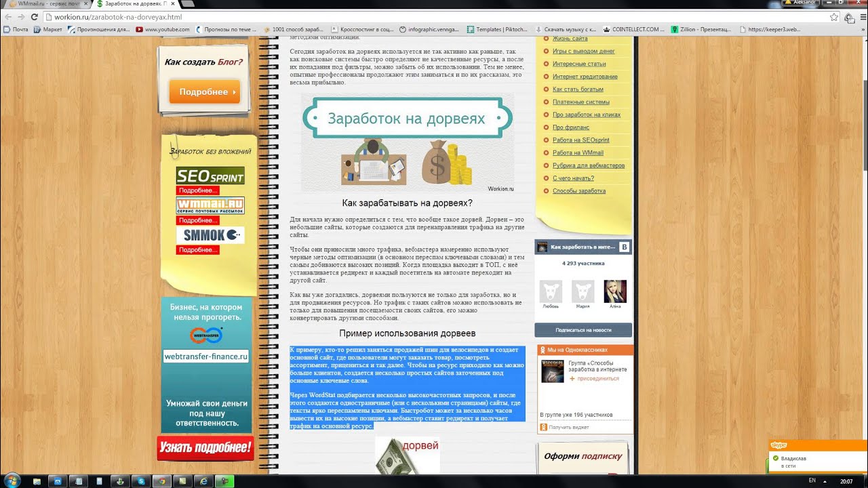
Task: Open the Маркет bookmark
Action: [47, 30]
